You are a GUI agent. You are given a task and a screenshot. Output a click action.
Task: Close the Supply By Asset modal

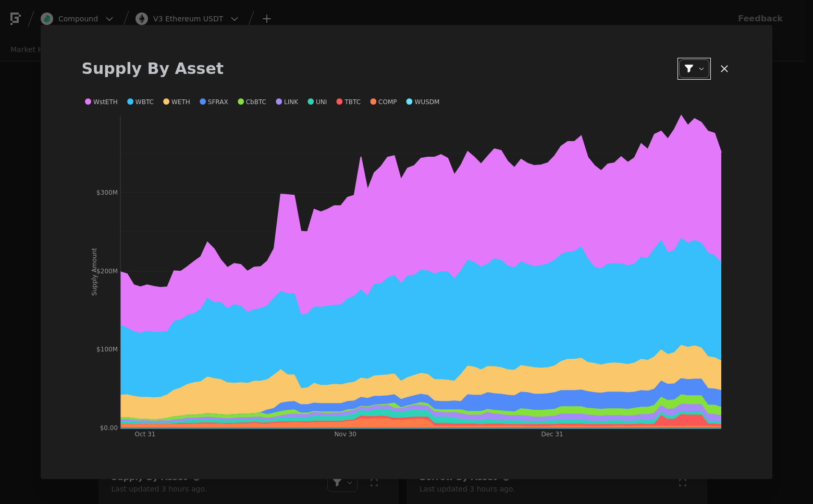click(x=724, y=69)
